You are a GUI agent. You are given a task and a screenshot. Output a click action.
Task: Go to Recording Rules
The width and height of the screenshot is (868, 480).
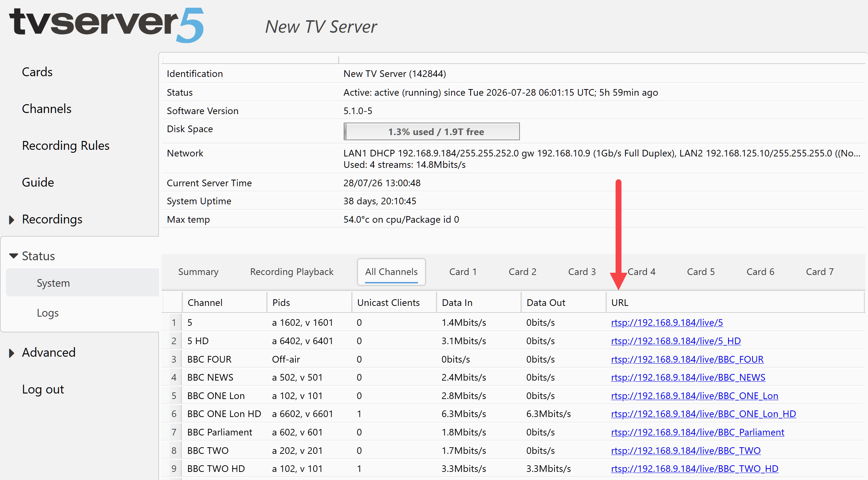tap(66, 145)
